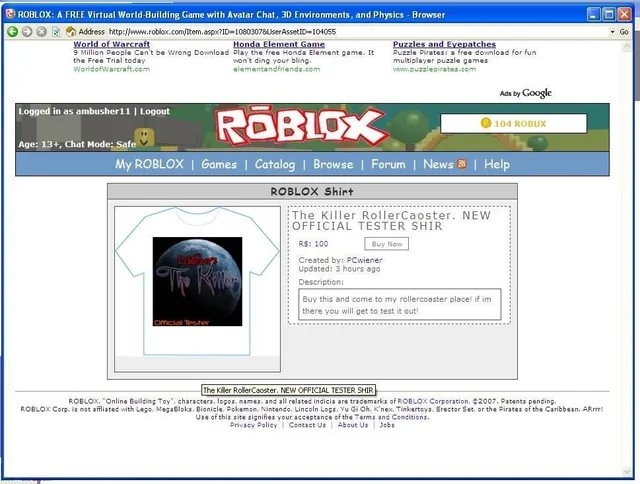Click the page scrollbar down arrow
Image resolution: width=640 pixels, height=484 pixels.
click(628, 471)
